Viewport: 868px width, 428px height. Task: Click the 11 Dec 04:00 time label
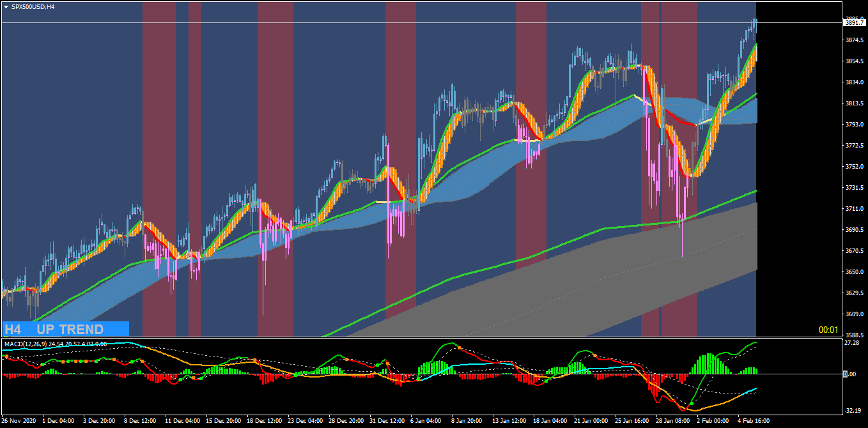(183, 421)
